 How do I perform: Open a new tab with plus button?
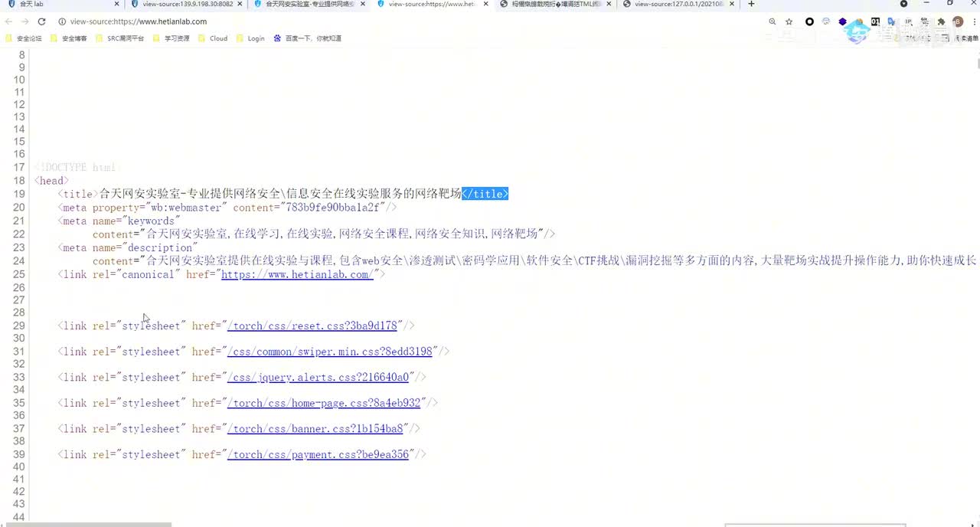[751, 4]
